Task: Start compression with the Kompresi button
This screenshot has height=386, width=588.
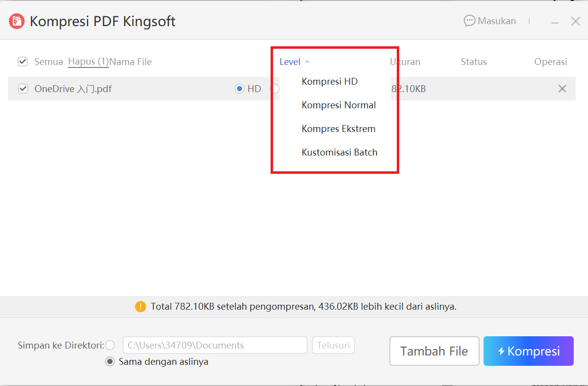Action: pos(528,351)
